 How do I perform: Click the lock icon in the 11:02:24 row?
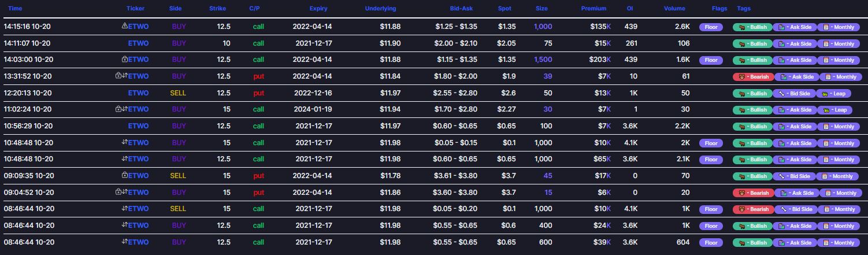tap(118, 109)
